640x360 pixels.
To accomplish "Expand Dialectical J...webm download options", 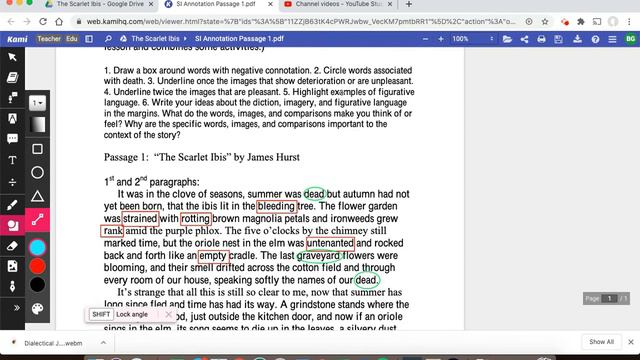I will click(103, 343).
